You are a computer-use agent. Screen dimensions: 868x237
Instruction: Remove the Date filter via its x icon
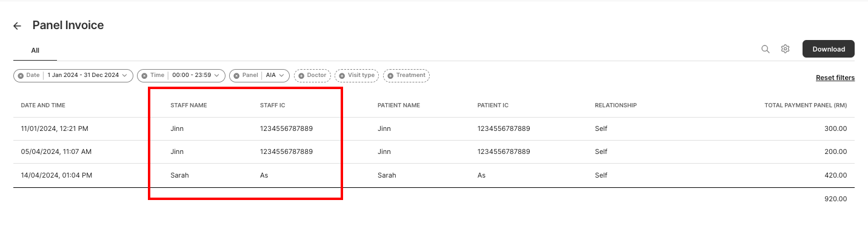pyautogui.click(x=21, y=76)
